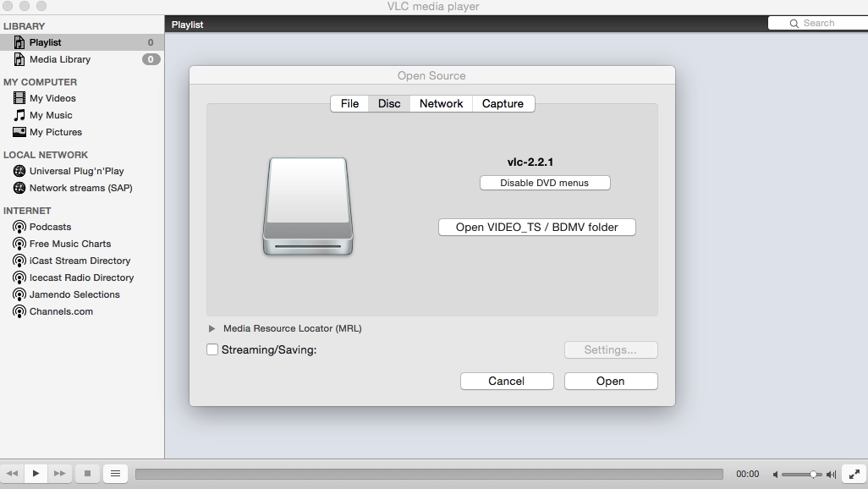Cancel the Open Source dialog
This screenshot has width=868, height=489.
point(507,381)
